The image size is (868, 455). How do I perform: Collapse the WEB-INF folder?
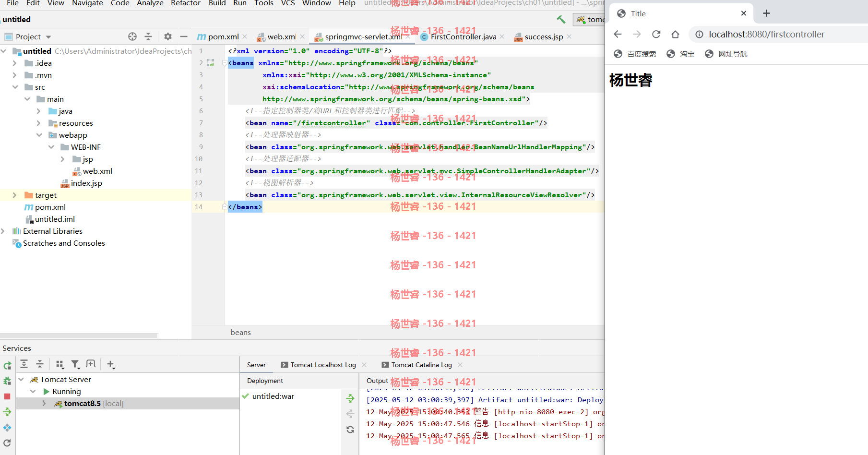[51, 147]
